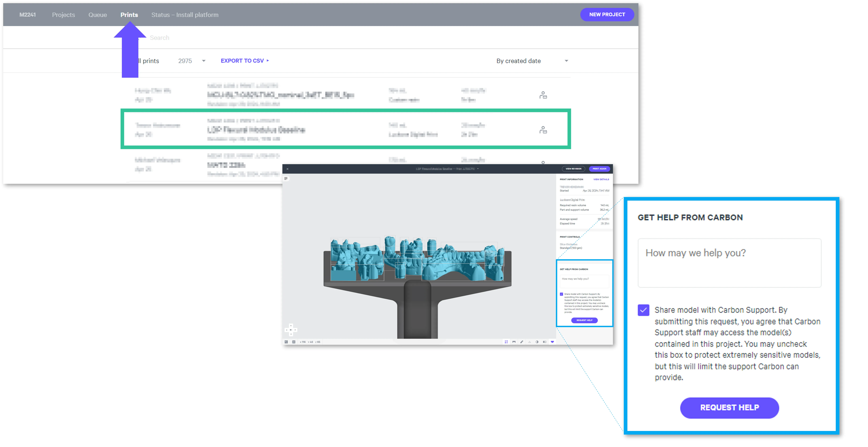Image resolution: width=868 pixels, height=447 pixels.
Task: Select the ruler measure icon
Action: (x=522, y=342)
